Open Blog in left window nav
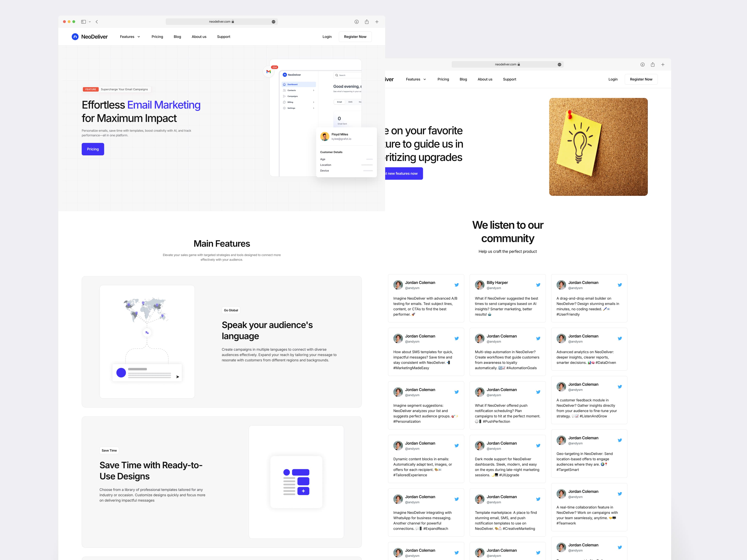 pyautogui.click(x=177, y=37)
